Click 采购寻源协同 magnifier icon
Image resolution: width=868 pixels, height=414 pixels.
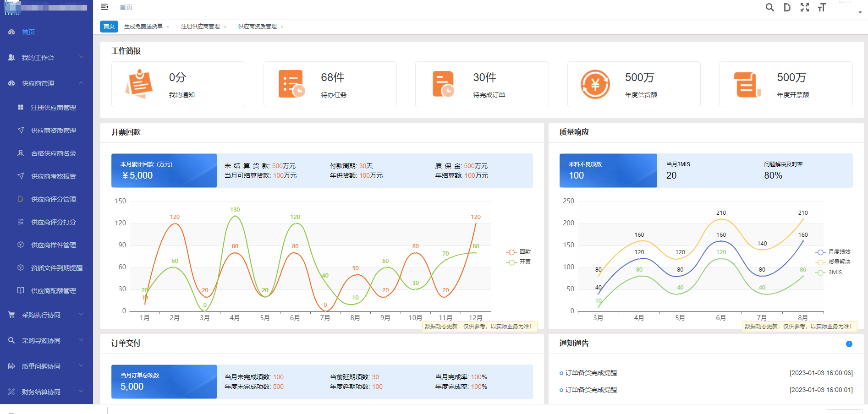point(11,341)
